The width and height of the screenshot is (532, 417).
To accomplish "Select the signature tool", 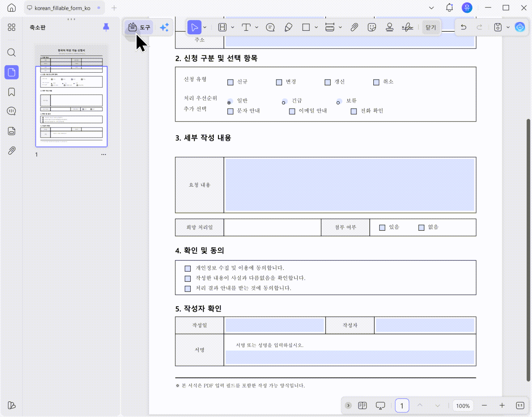I will click(x=407, y=27).
